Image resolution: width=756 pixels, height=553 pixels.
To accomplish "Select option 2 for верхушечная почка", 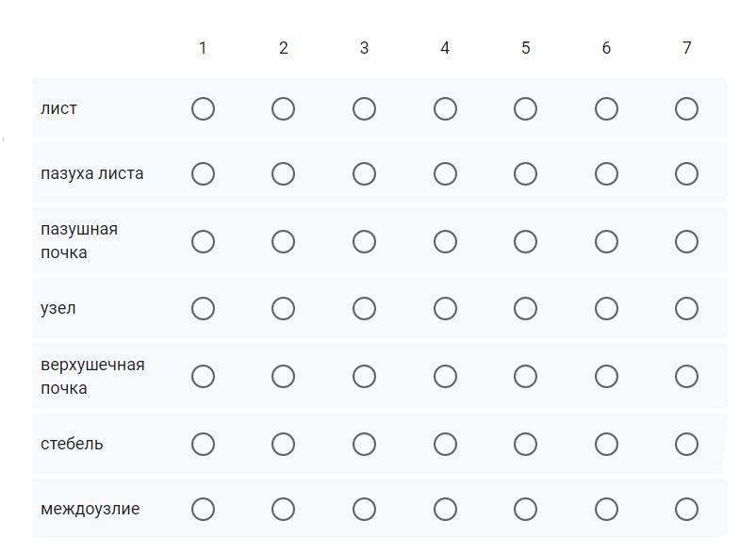I will (x=283, y=377).
